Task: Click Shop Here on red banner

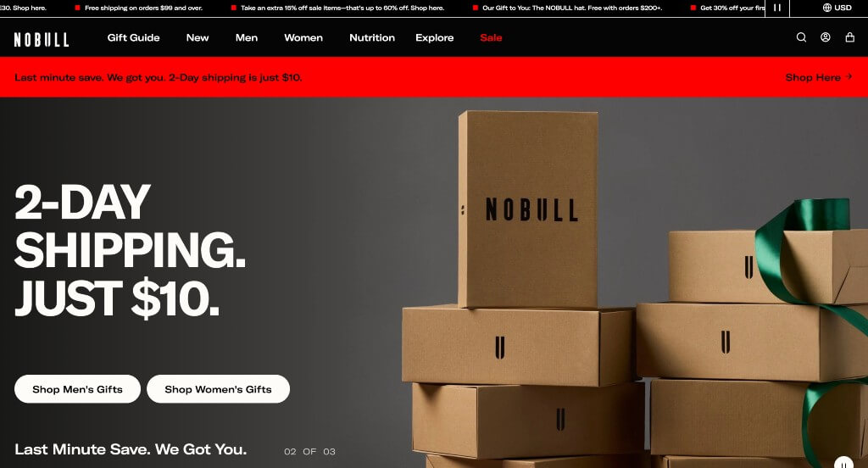Action: click(818, 77)
